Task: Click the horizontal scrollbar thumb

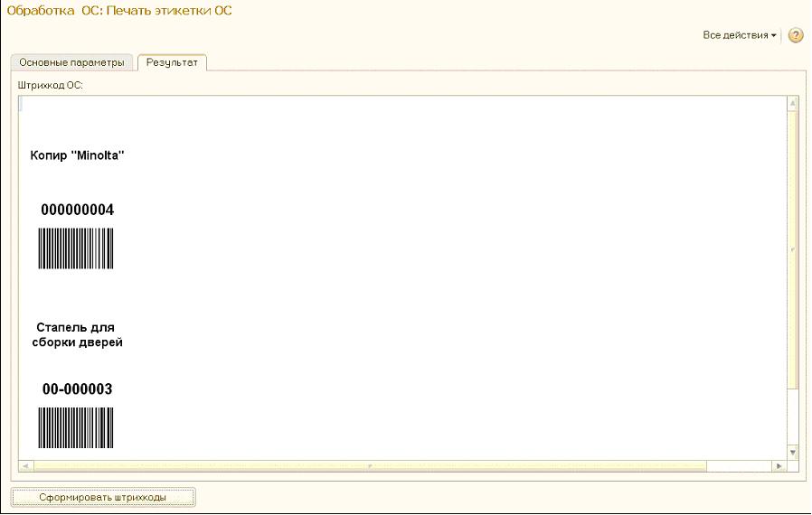Action: click(x=370, y=466)
